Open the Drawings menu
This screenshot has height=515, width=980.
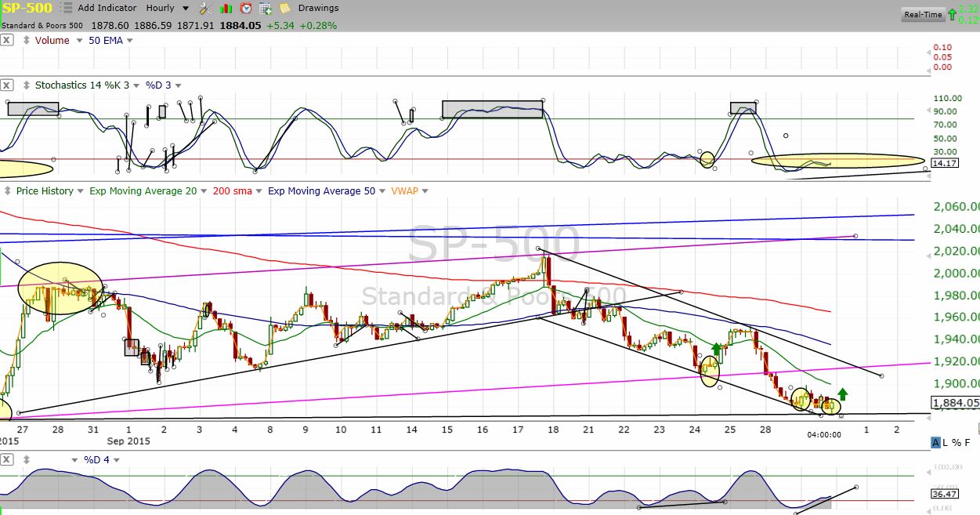(318, 8)
